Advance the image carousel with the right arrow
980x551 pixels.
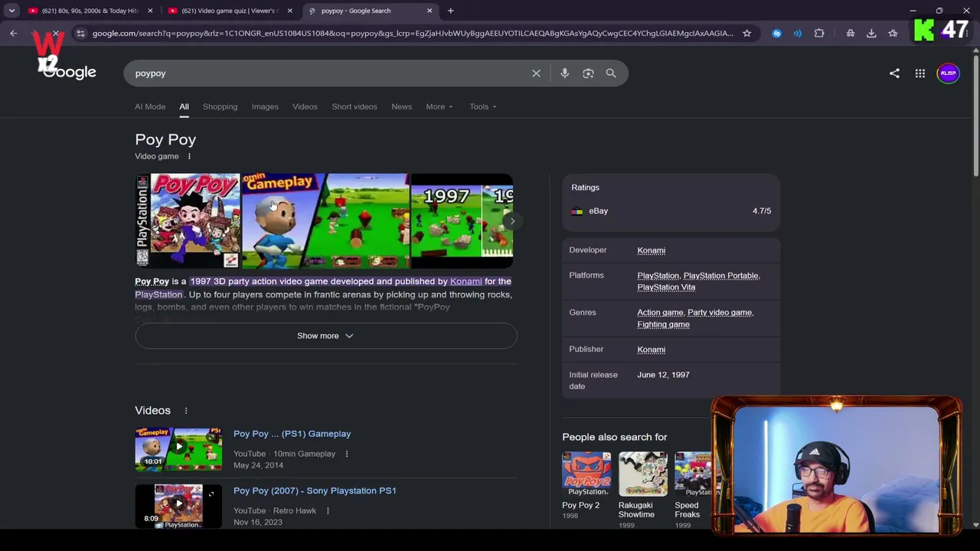click(x=512, y=221)
